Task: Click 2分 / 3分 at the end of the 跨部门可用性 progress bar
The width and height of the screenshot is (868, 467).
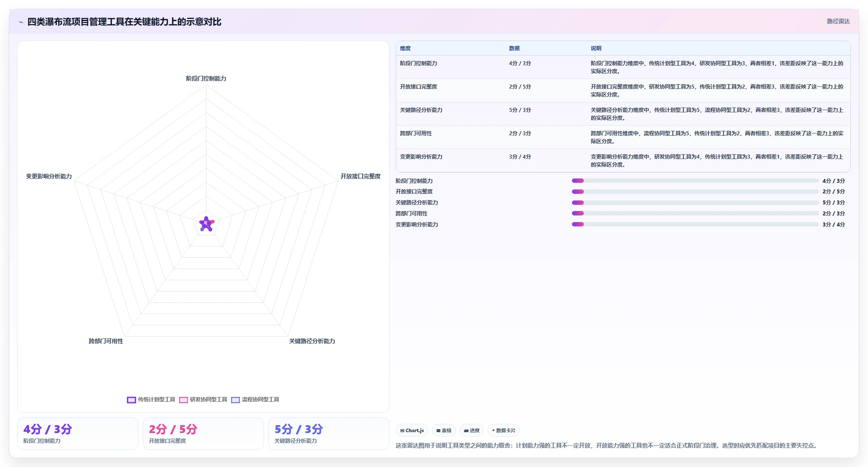Action: (834, 214)
